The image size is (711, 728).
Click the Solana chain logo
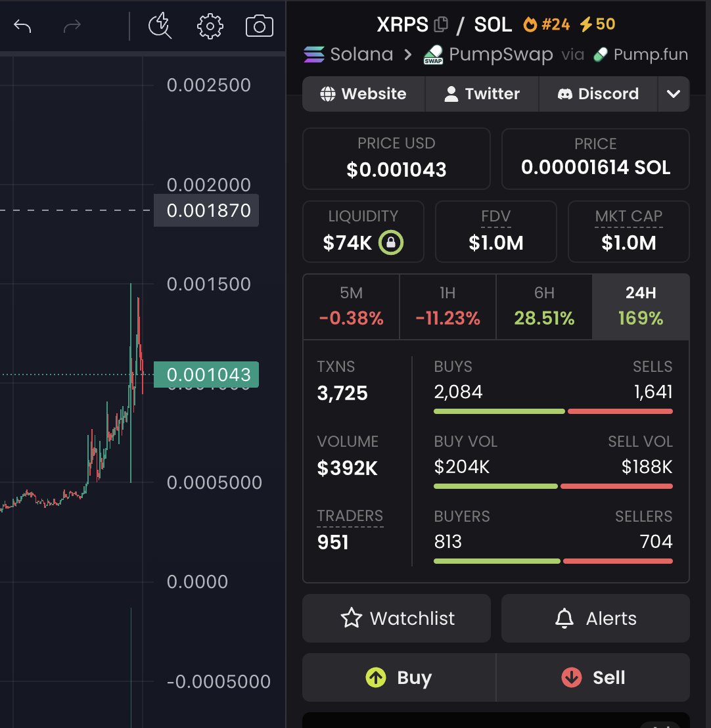[x=314, y=55]
